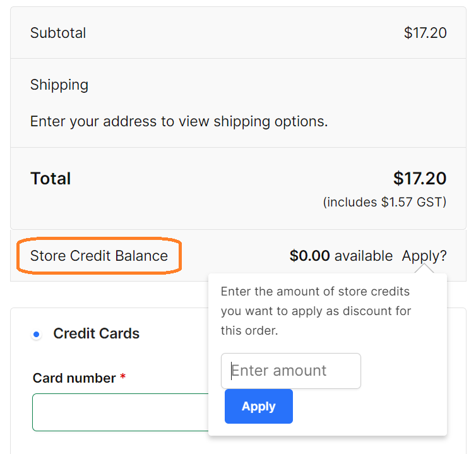
Task: Click the red required asterisk
Action: click(x=122, y=377)
